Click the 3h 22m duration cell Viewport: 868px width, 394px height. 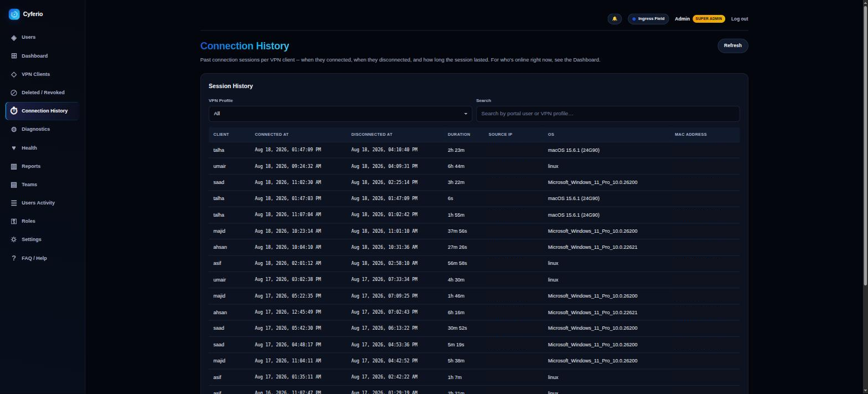click(x=456, y=182)
